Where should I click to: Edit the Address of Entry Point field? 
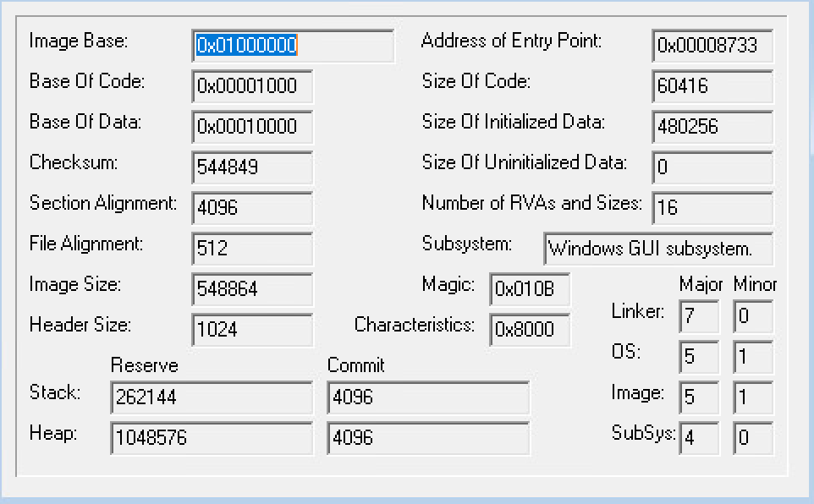coord(712,47)
